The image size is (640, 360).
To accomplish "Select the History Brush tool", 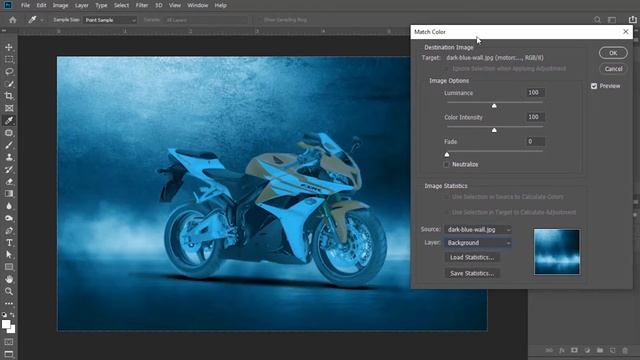I will click(x=9, y=169).
